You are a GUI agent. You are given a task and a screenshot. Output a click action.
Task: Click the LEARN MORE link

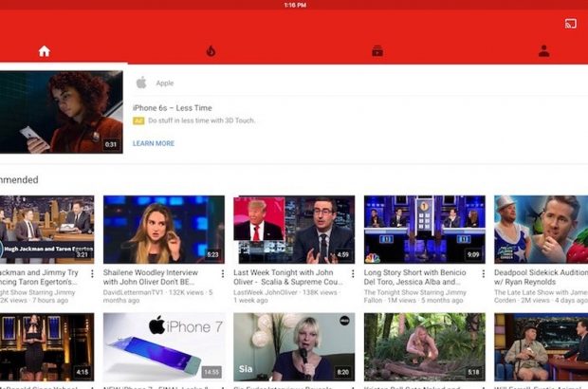154,143
